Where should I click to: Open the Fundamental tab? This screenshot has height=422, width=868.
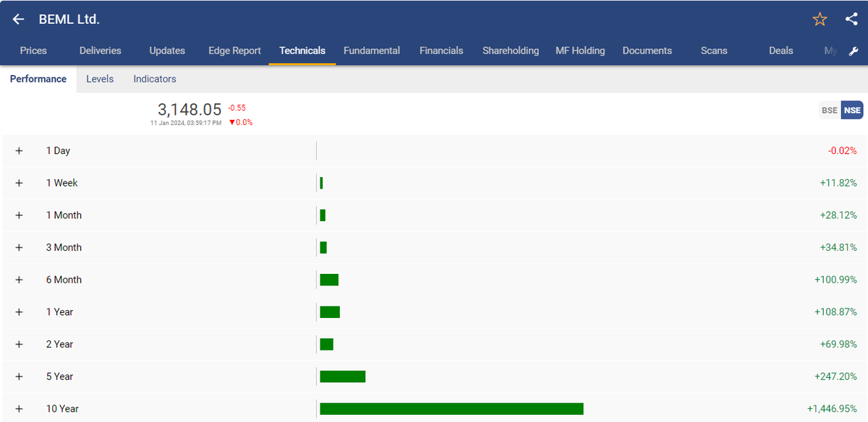tap(372, 51)
